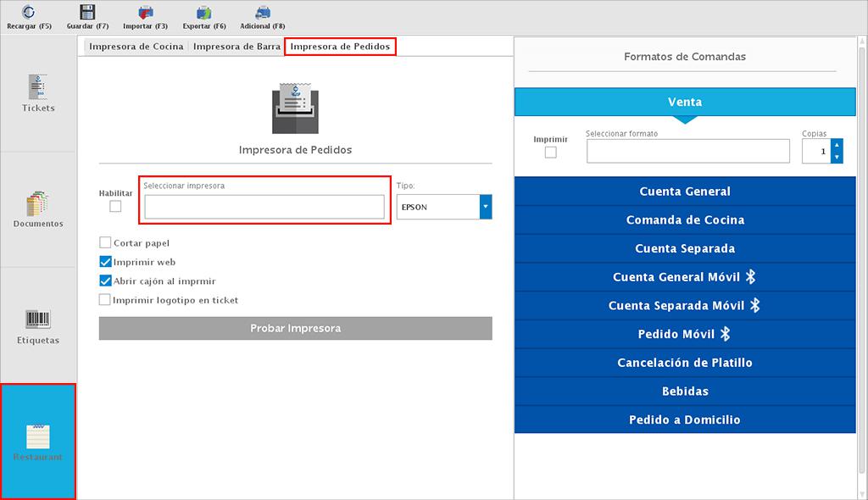
Task: Select the Restaurant sidebar section
Action: (x=38, y=442)
